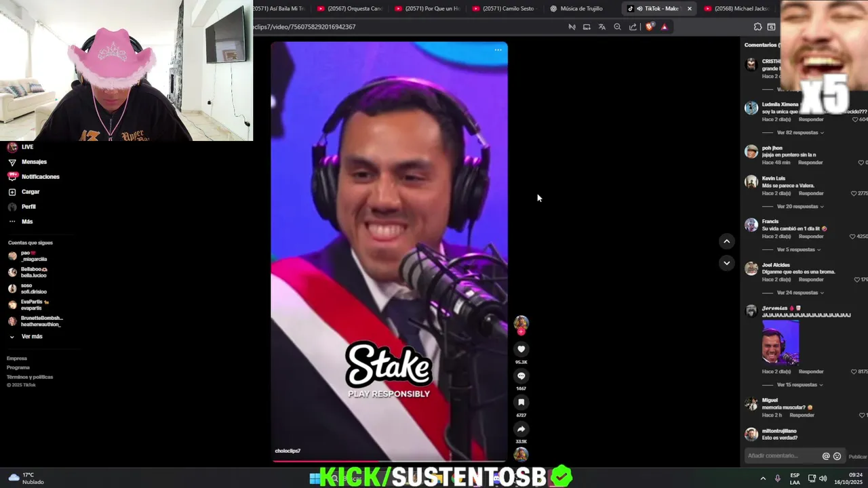The image size is (868, 488).
Task: Like the video with the heart icon
Action: click(x=521, y=349)
